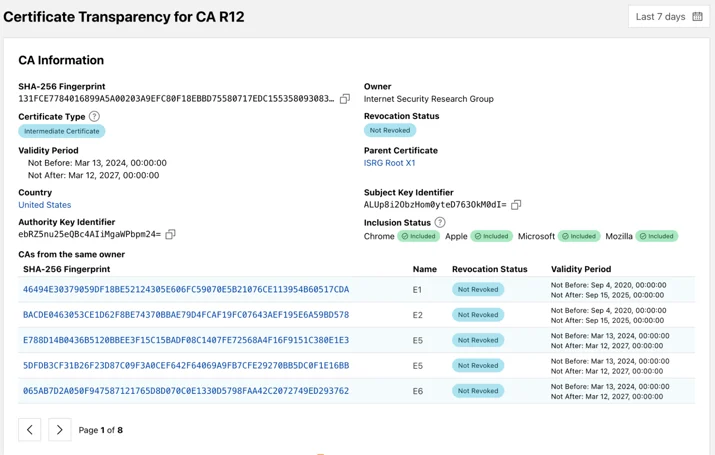Click the Internet Security Research Group owner text

coord(429,99)
